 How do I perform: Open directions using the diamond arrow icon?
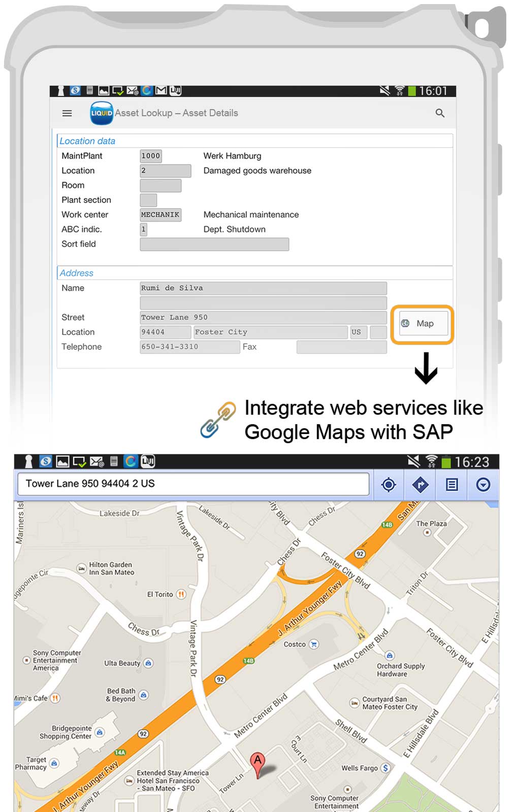pyautogui.click(x=420, y=485)
